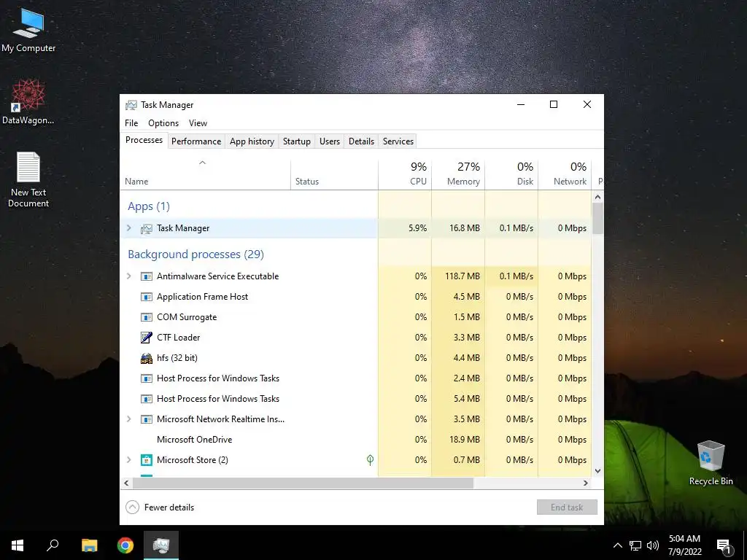
Task: Open volume speaker tray icon
Action: click(x=653, y=545)
